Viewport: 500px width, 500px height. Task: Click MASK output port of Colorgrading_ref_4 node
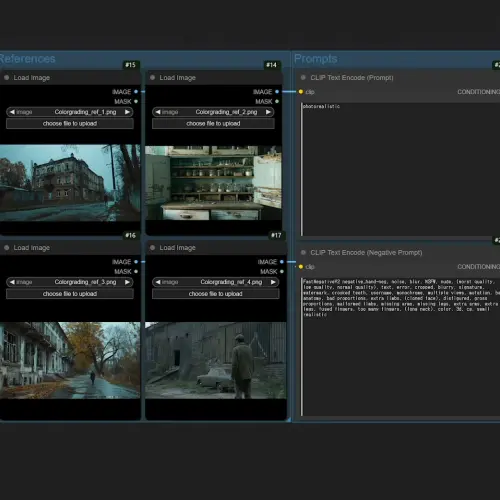point(282,271)
